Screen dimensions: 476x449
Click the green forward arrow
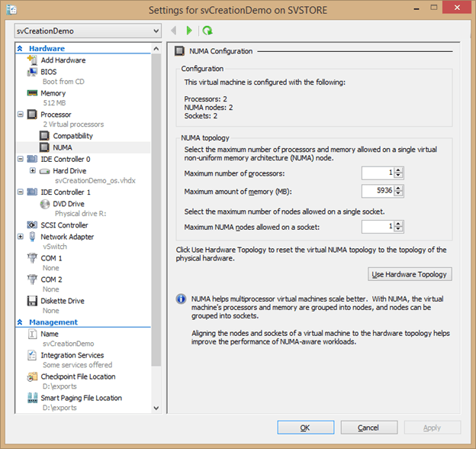coord(189,31)
